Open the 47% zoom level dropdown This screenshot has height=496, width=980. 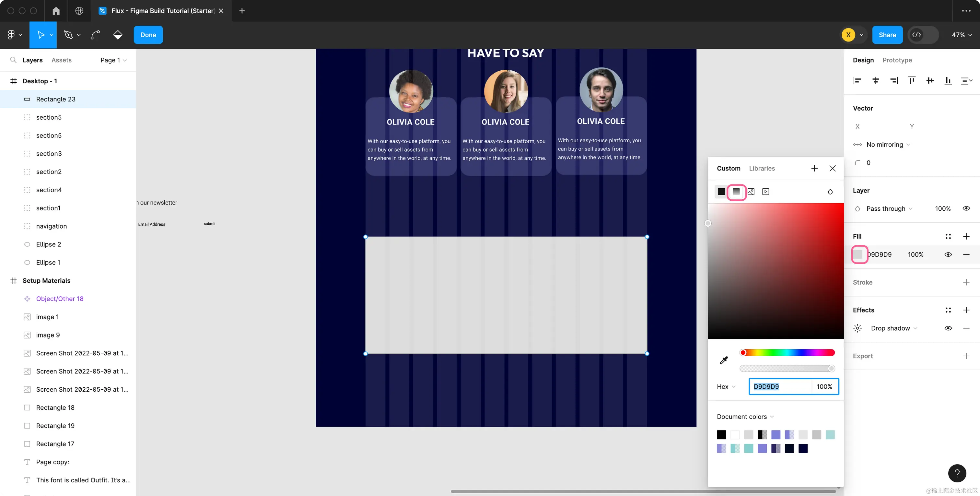click(x=961, y=35)
